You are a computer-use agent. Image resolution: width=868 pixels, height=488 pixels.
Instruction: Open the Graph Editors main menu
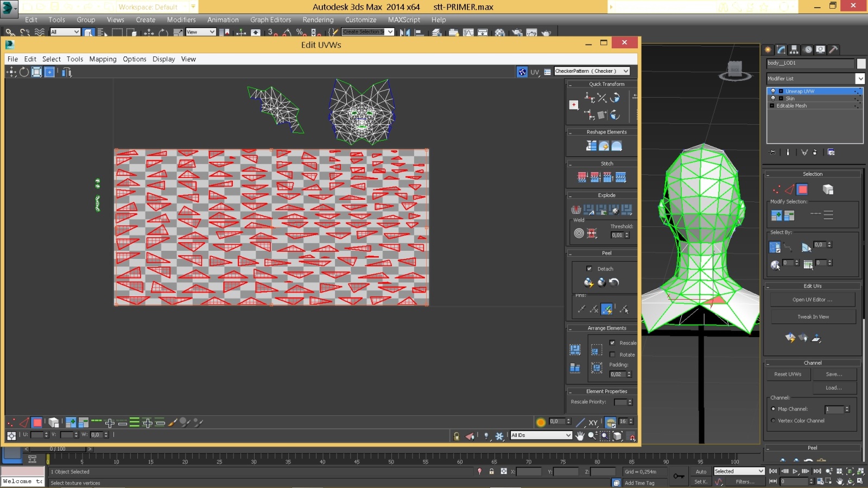(x=270, y=20)
